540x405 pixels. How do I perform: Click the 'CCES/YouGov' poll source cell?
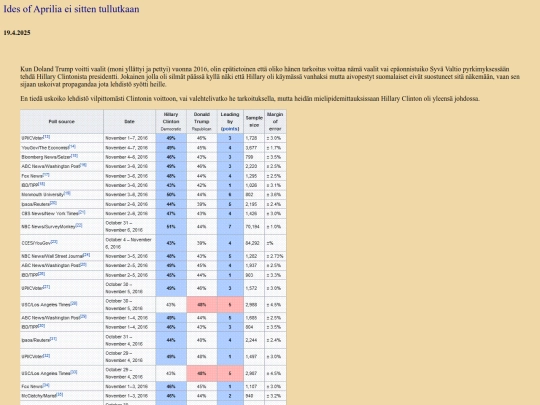pos(62,243)
